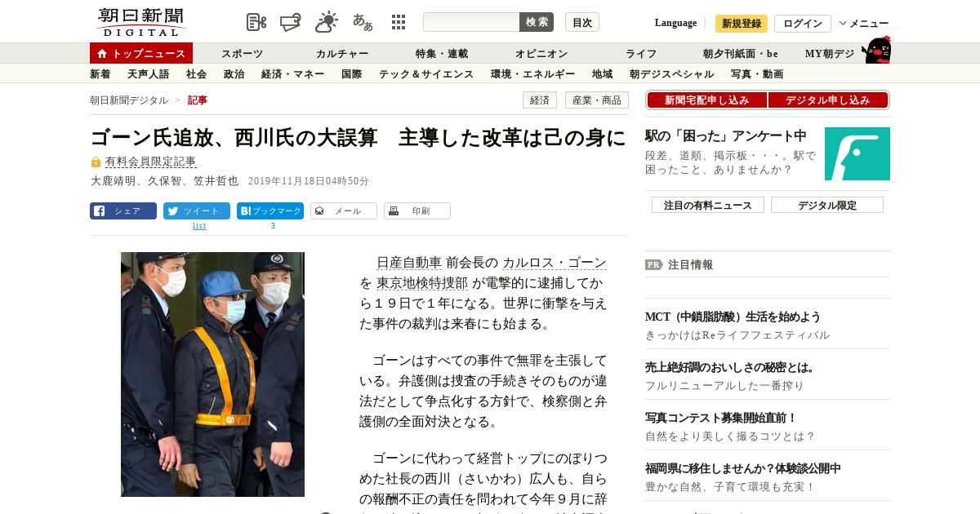
Task: Select 国際 in sub navigation
Action: pyautogui.click(x=352, y=74)
